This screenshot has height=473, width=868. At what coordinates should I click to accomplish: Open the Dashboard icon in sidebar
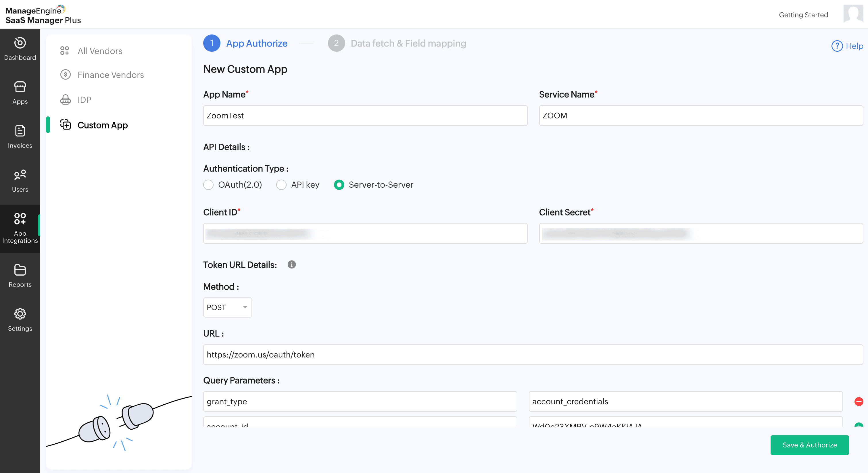pos(20,43)
